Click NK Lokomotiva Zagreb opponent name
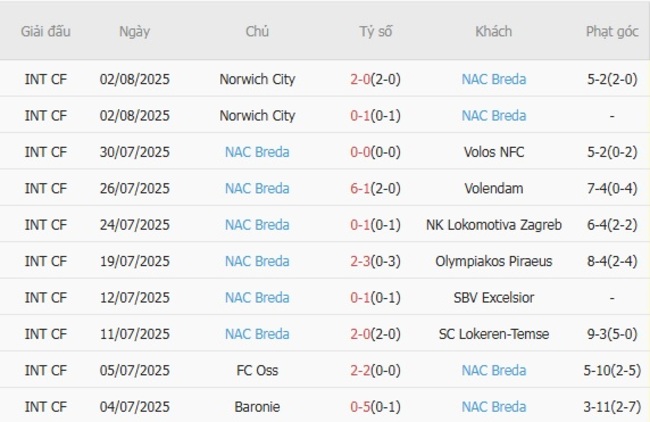The height and width of the screenshot is (422, 650). pyautogui.click(x=493, y=225)
